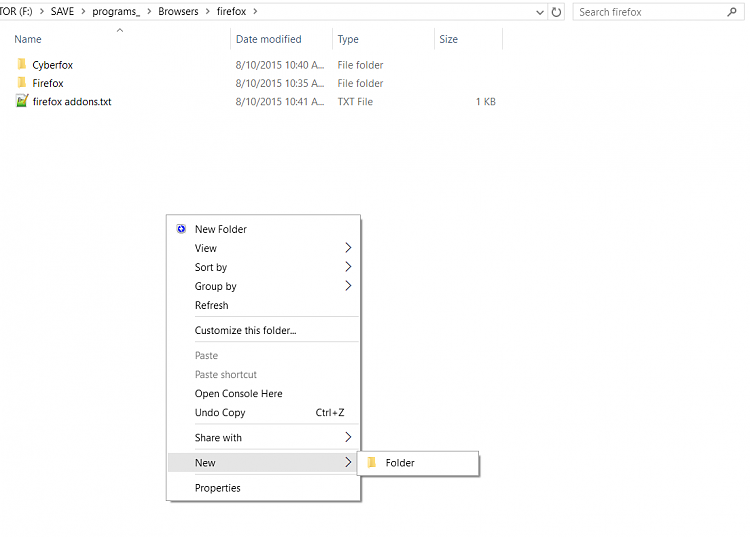750x537 pixels.
Task: Click the firefox addons.txt file icon
Action: click(x=22, y=101)
